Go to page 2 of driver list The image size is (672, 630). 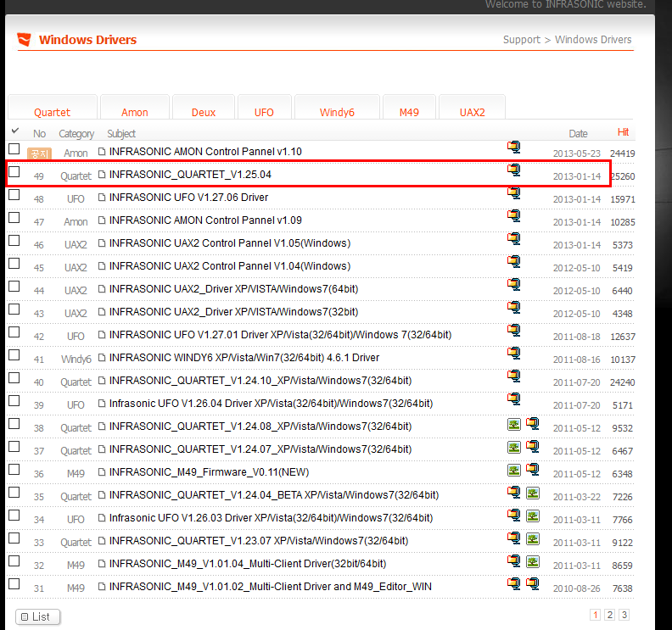610,615
